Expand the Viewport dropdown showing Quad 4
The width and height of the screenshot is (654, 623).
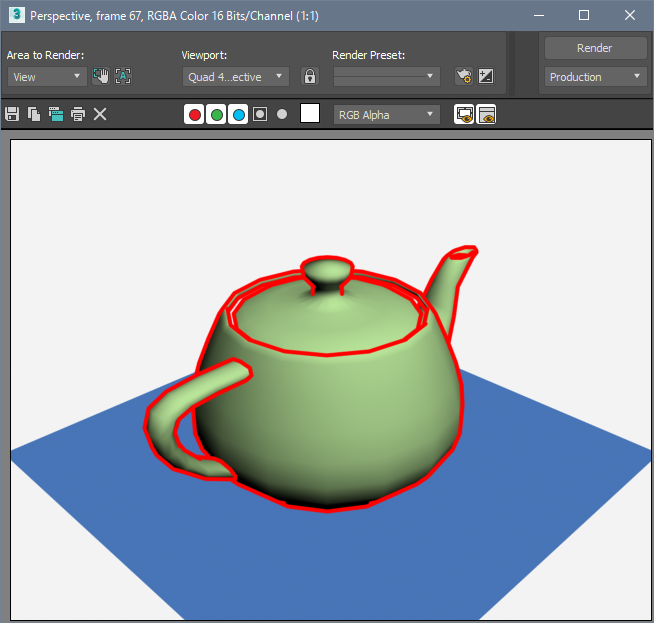[x=236, y=76]
